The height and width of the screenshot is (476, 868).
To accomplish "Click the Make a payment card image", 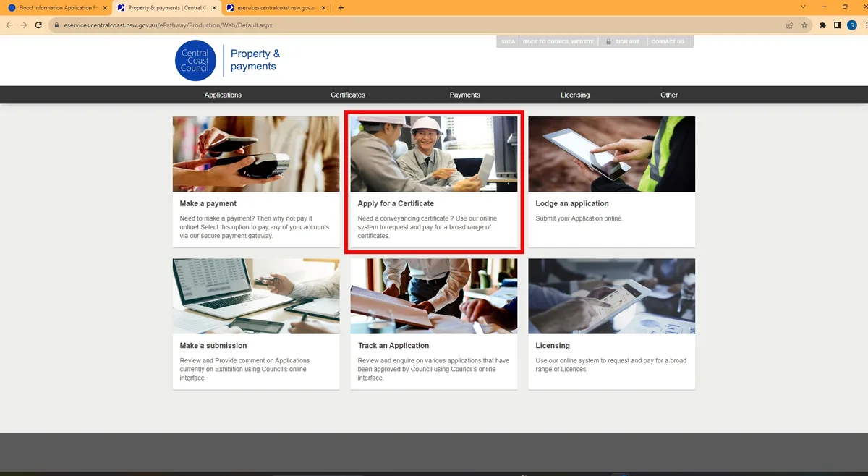I will coord(256,154).
